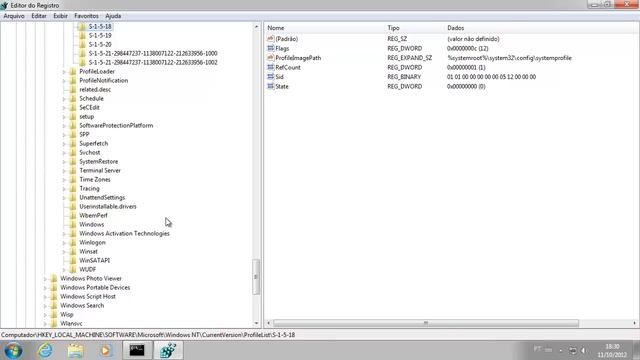Expand the Tracing key
The height and width of the screenshot is (360, 640).
coord(64,189)
